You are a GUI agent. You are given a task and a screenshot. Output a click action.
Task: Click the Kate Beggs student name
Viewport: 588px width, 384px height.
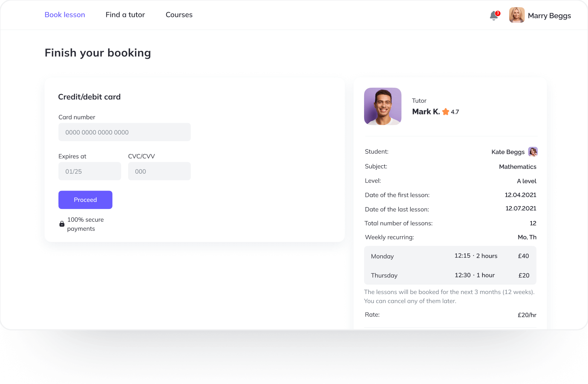508,152
